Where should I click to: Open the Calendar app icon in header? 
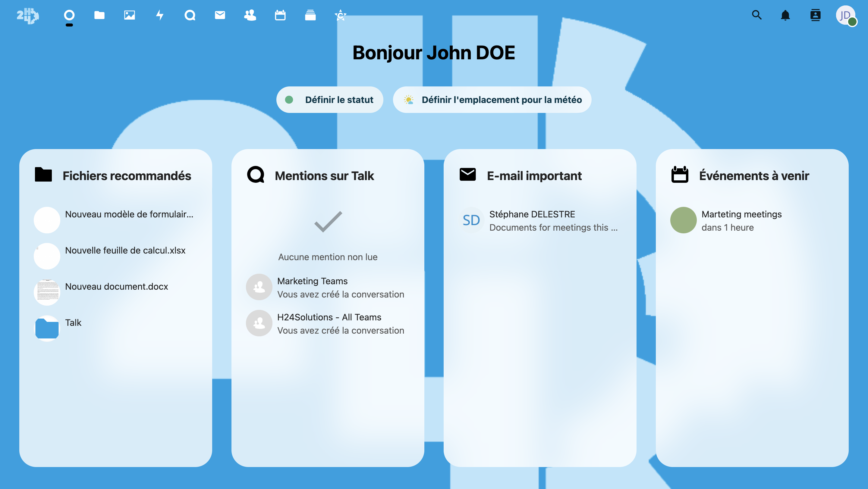pyautogui.click(x=280, y=15)
